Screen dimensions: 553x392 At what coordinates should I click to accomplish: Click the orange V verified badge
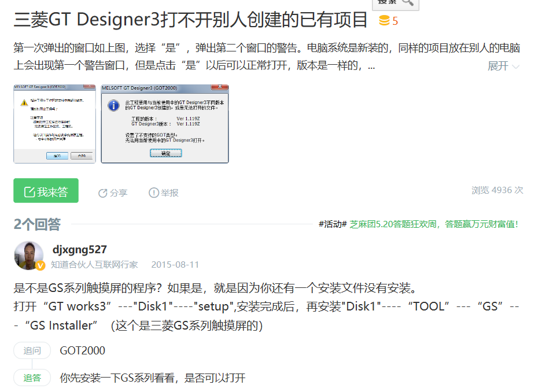click(40, 265)
